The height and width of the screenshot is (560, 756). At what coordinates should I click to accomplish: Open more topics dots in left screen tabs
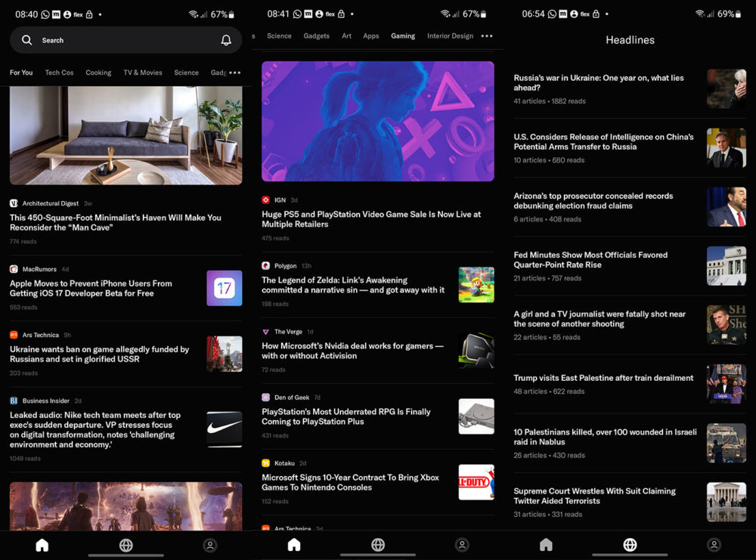click(235, 73)
